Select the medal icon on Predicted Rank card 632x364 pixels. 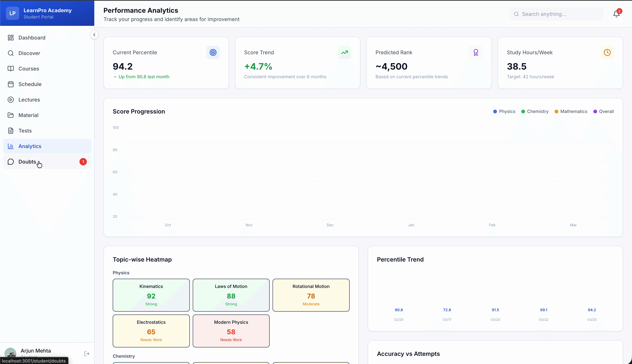[x=475, y=52]
